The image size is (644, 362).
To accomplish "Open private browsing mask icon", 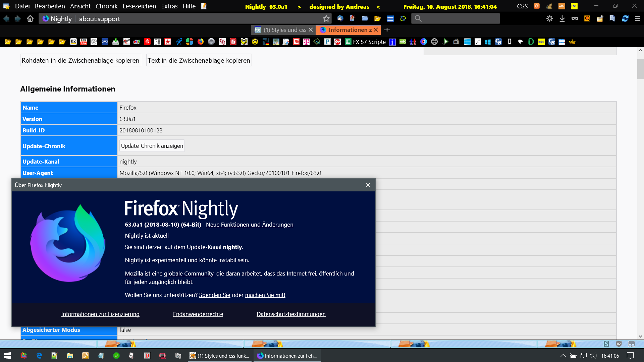I will click(x=575, y=19).
